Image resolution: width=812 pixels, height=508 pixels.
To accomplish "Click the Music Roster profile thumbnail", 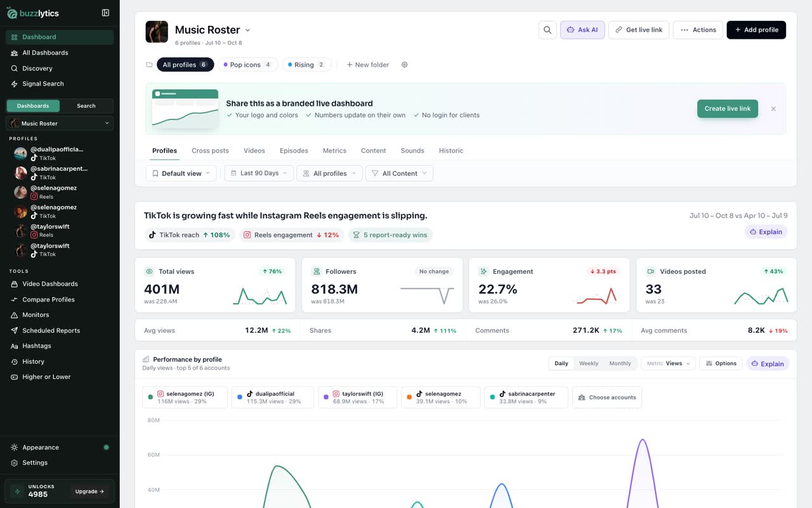I will [157, 32].
